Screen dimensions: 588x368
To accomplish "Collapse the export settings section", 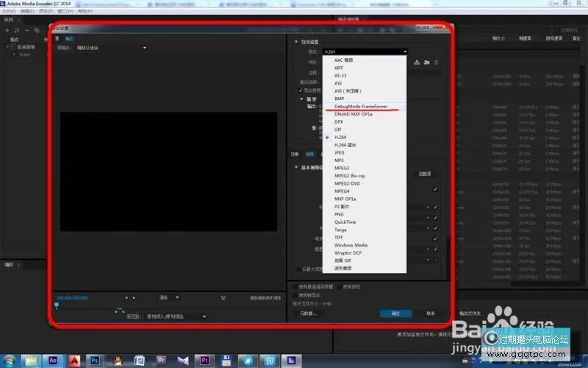I will click(296, 42).
